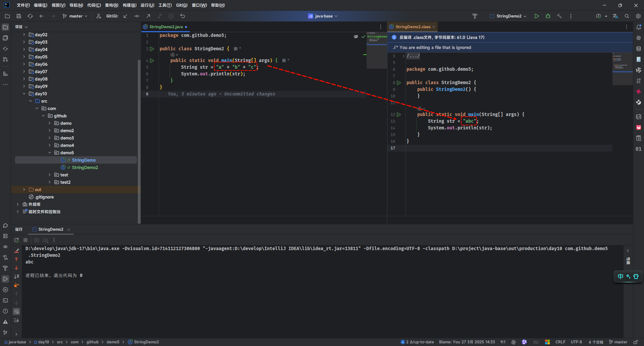Screen dimensions: 644x346
Task: Open the notifications bell icon
Action: pos(639,27)
